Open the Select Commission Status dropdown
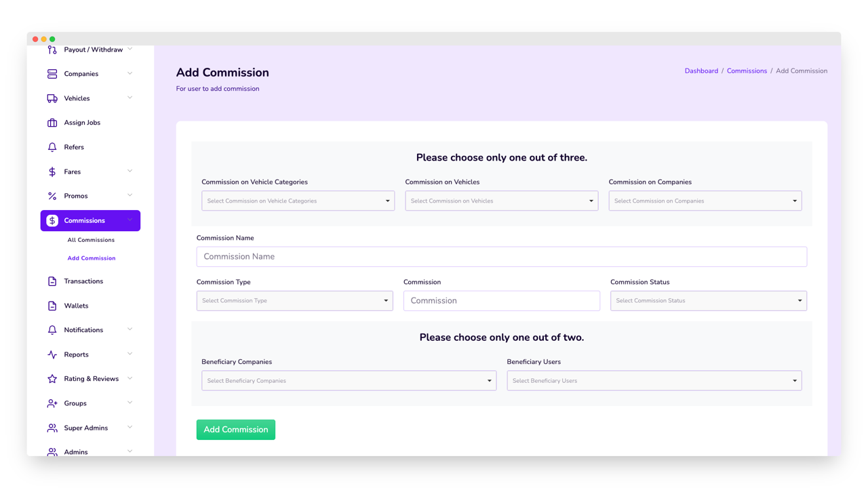 pyautogui.click(x=708, y=301)
